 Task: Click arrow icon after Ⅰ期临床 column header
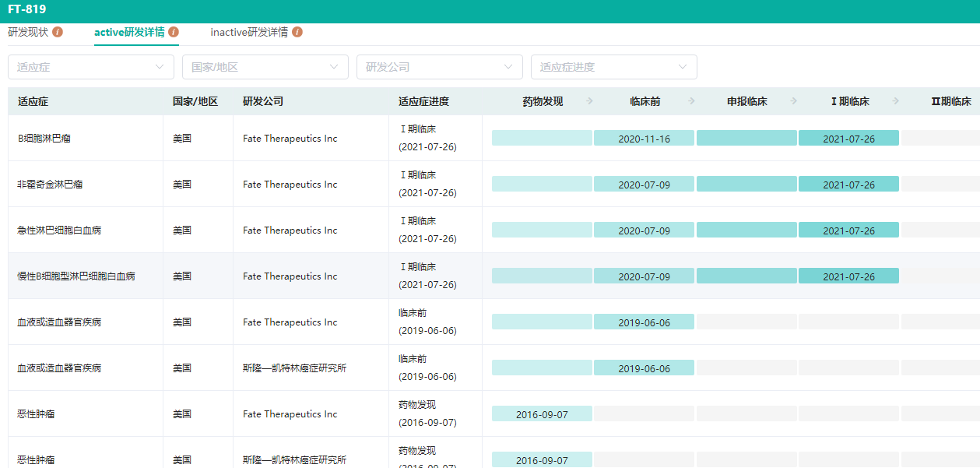click(896, 101)
